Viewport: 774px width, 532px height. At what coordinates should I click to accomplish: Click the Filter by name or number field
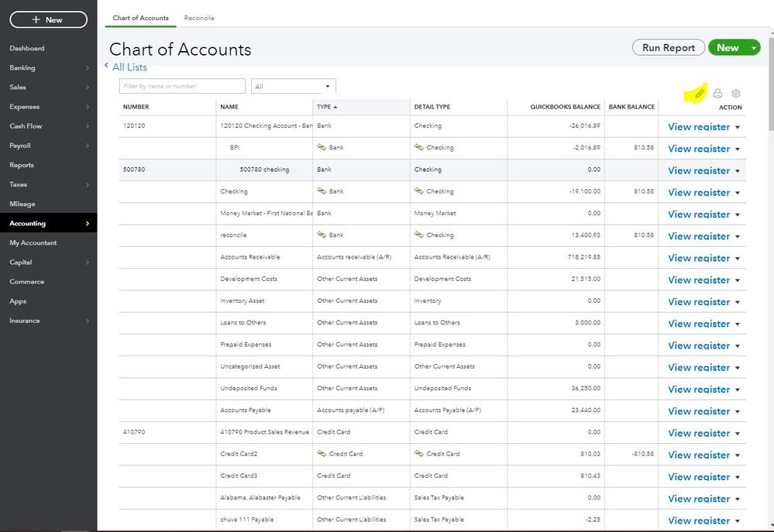[x=182, y=87]
